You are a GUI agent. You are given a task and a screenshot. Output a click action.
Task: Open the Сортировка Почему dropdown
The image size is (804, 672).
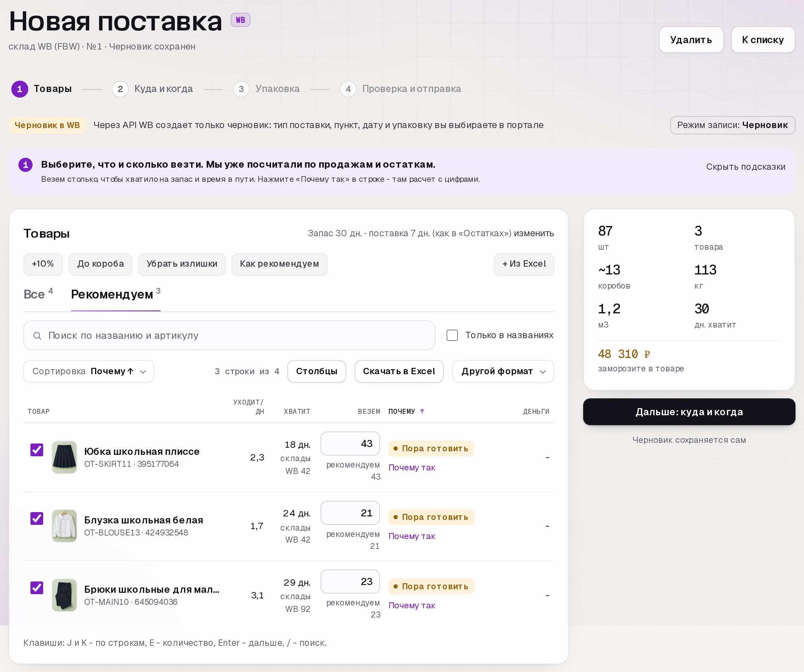point(89,371)
